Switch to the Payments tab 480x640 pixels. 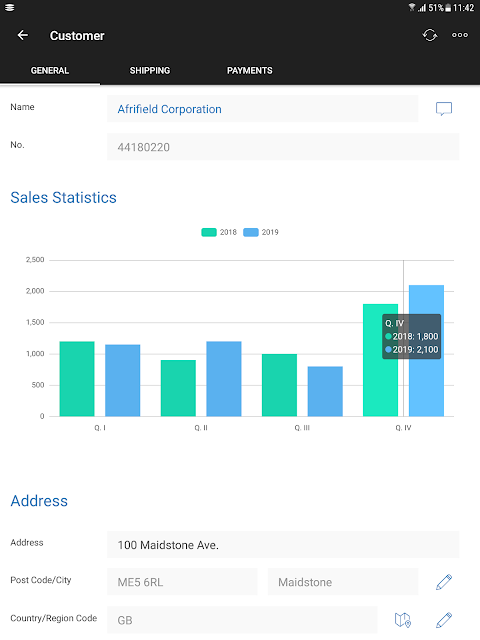click(x=250, y=71)
